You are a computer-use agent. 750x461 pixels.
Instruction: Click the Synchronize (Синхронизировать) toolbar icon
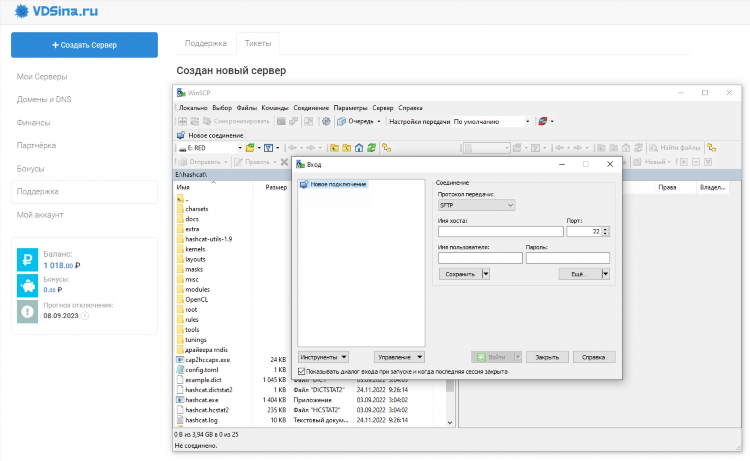(x=207, y=121)
